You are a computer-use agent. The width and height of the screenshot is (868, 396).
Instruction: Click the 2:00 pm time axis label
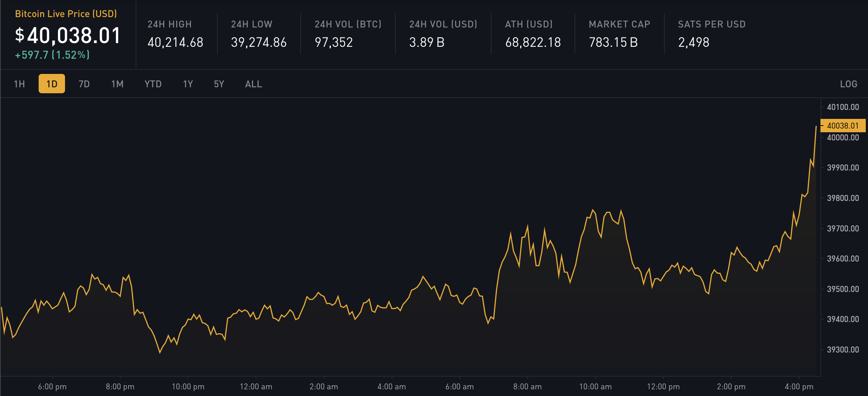coord(731,387)
